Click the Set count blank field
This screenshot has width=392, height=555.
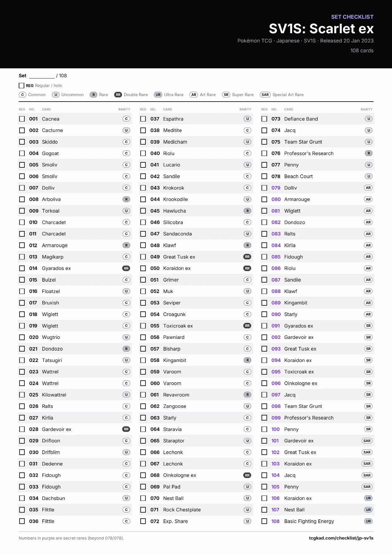[x=42, y=76]
